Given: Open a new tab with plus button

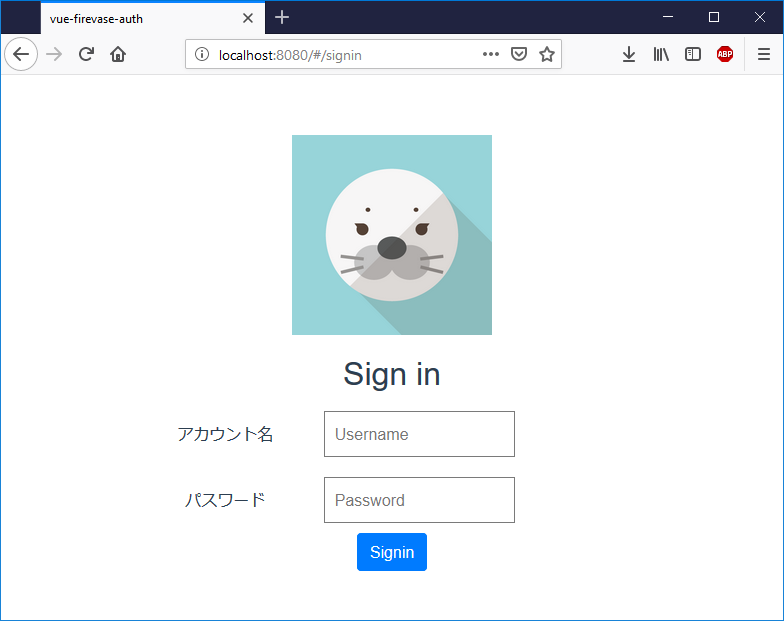Looking at the screenshot, I should 282,18.
